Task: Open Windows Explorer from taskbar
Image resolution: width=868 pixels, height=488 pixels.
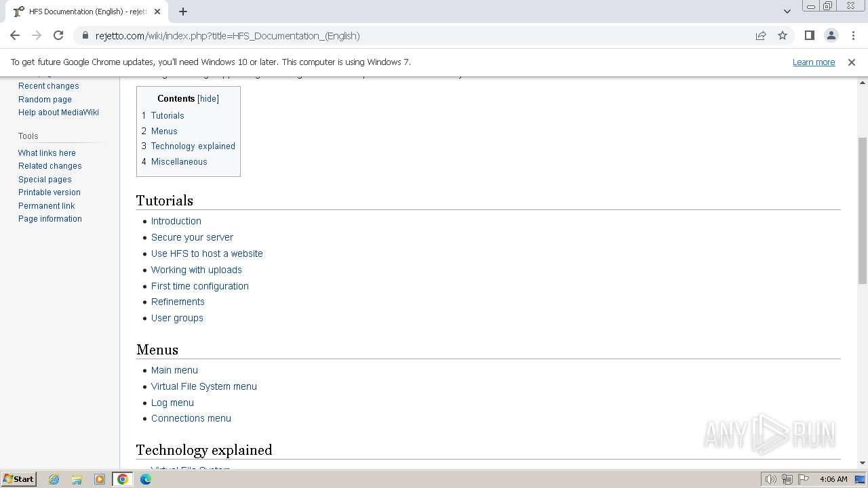Action: [77, 479]
